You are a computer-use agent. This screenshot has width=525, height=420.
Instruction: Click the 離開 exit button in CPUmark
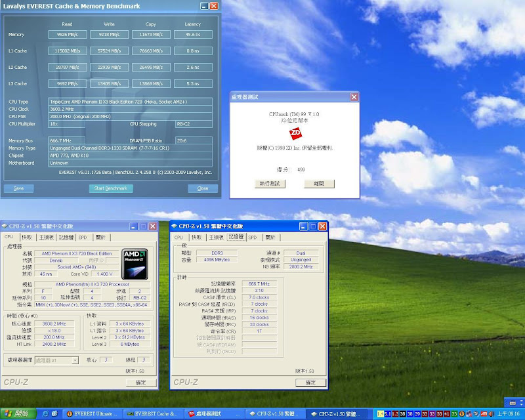point(319,184)
